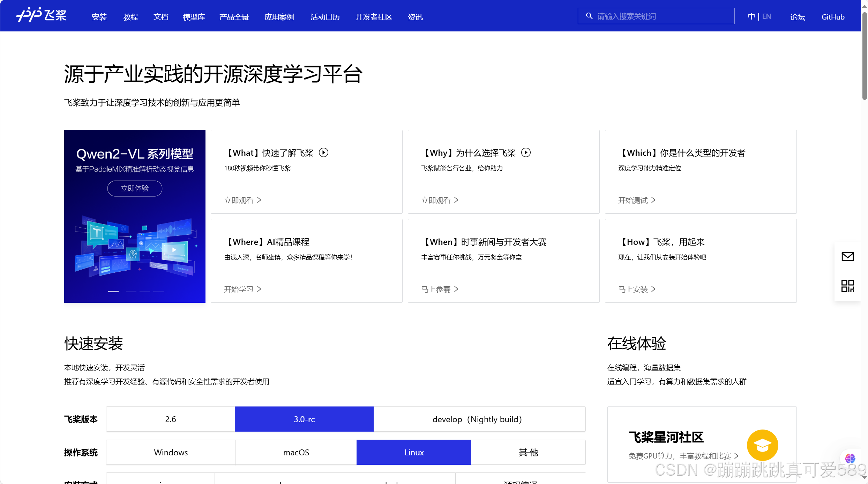Follow 马上安装 chevron link

[x=637, y=289]
